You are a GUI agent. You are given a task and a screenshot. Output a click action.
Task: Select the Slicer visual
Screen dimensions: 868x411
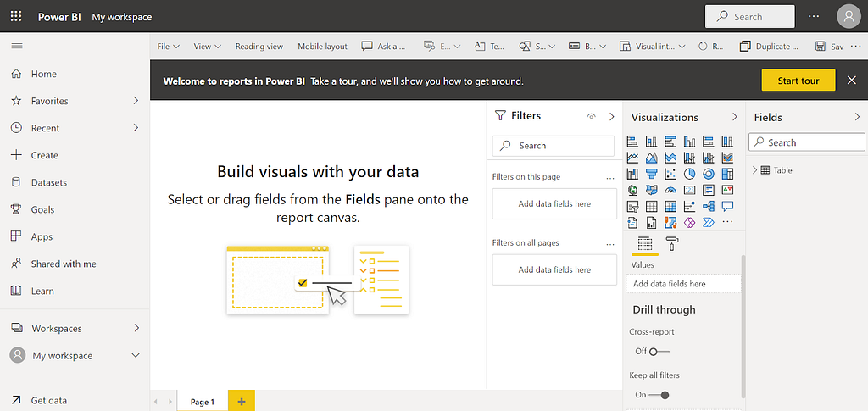pos(632,206)
